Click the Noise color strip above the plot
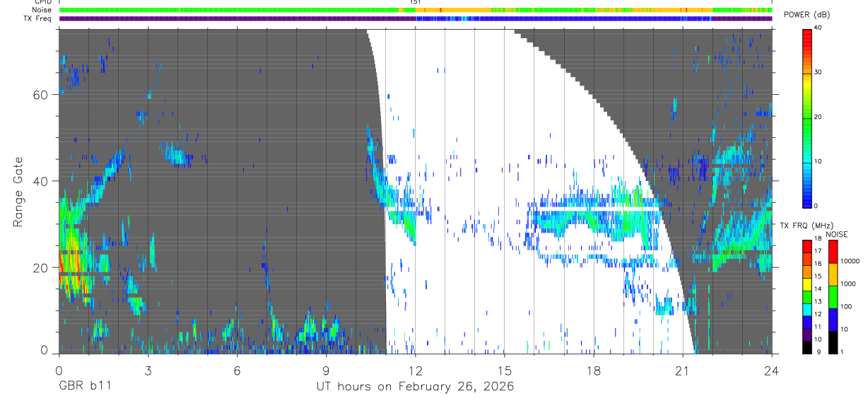Screen dimensions: 868x401 [416, 10]
